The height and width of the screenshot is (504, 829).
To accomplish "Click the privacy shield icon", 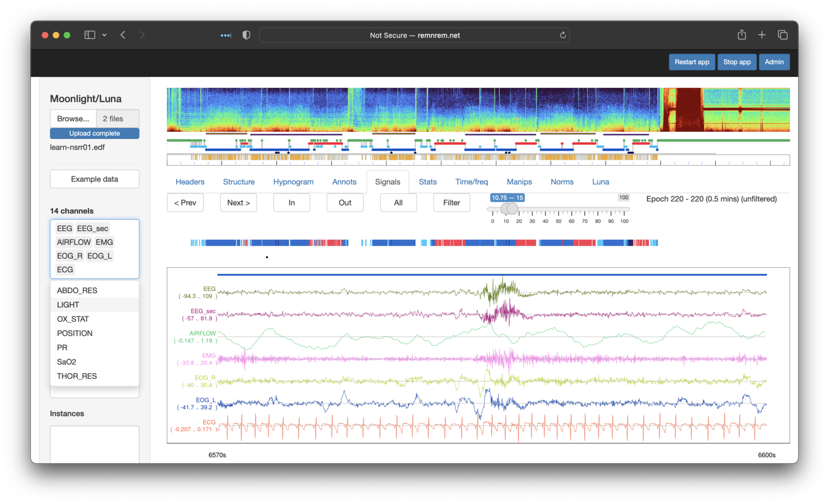I will coord(246,35).
